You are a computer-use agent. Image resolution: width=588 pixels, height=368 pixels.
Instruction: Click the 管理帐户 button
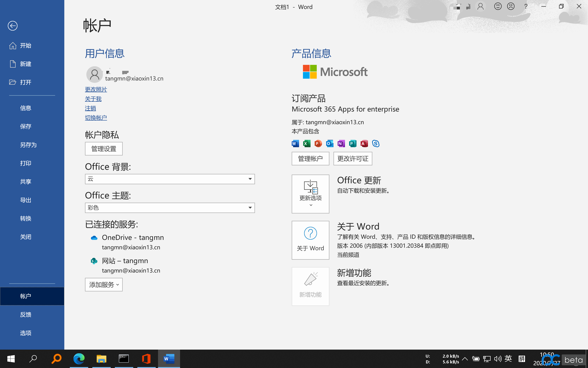click(310, 159)
